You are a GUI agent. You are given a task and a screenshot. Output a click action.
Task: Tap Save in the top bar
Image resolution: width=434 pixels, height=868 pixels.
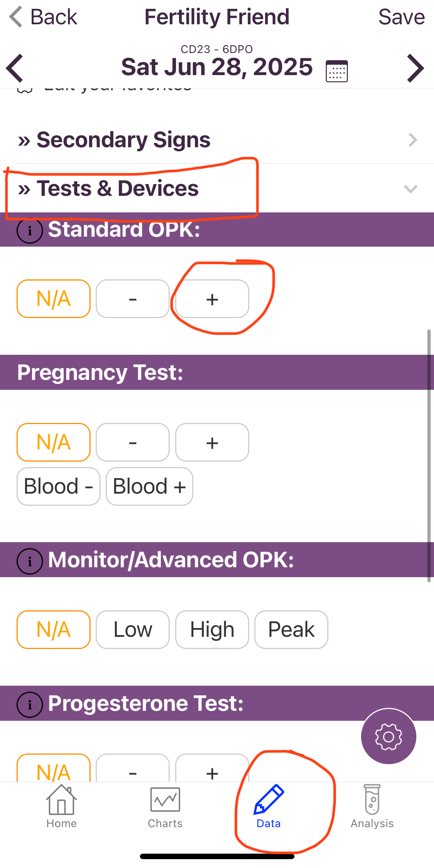(401, 17)
